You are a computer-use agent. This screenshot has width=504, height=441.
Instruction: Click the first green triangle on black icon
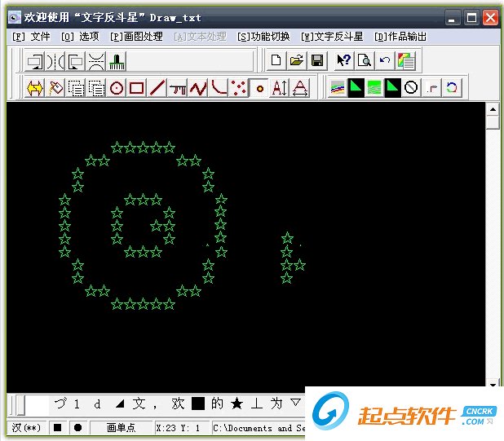pyautogui.click(x=356, y=88)
